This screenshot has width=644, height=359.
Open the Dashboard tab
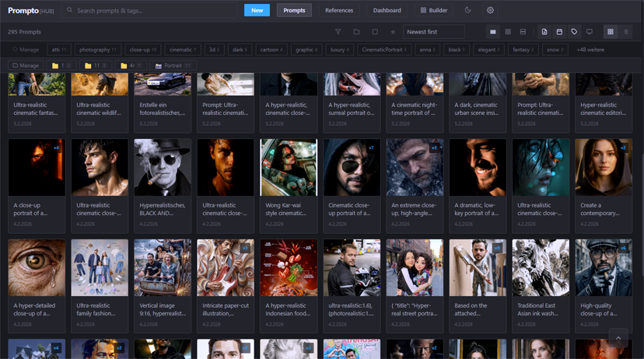tap(387, 10)
